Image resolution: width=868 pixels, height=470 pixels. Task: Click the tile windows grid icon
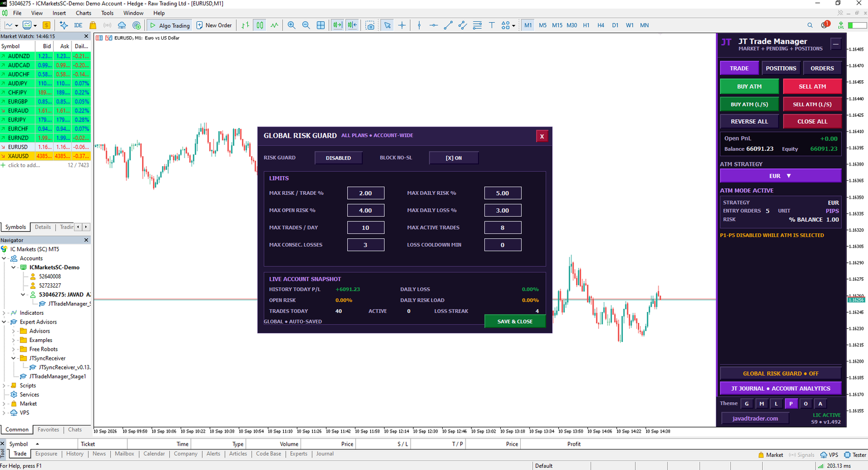pyautogui.click(x=321, y=25)
